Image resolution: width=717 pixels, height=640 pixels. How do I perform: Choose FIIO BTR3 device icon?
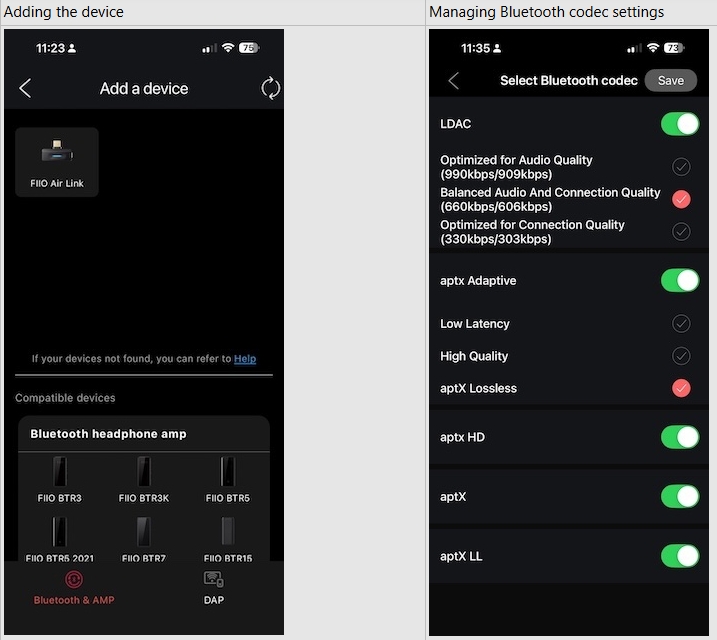click(59, 472)
